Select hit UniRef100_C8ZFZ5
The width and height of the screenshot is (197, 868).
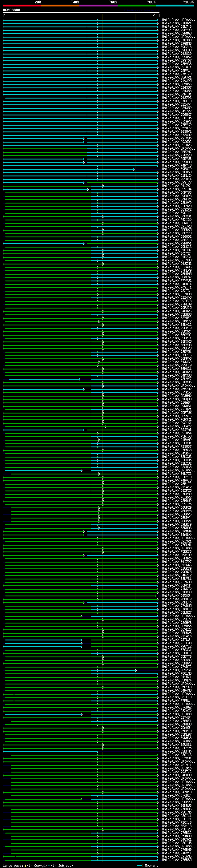(177, 491)
